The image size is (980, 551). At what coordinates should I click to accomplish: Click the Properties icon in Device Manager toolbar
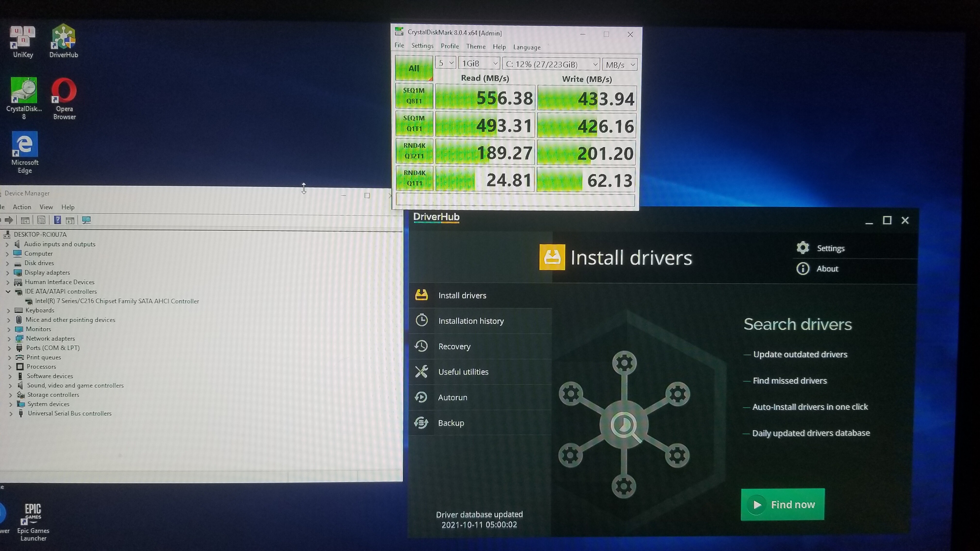click(41, 220)
